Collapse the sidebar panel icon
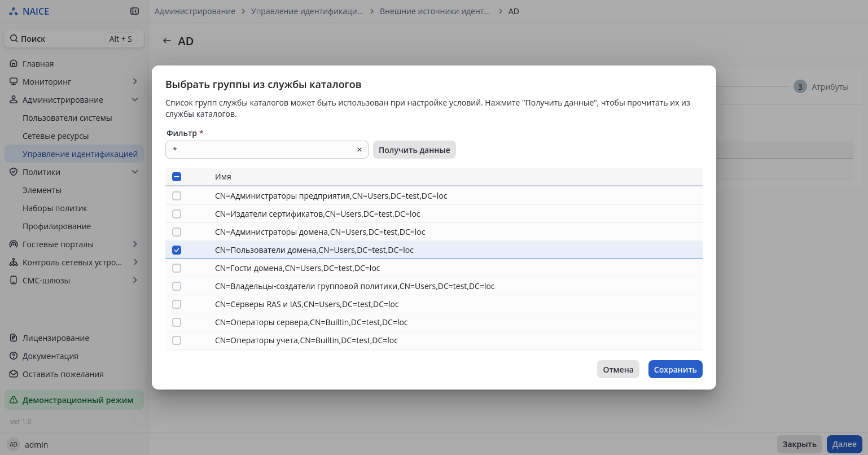Viewport: 868px width, 455px height. tap(134, 11)
